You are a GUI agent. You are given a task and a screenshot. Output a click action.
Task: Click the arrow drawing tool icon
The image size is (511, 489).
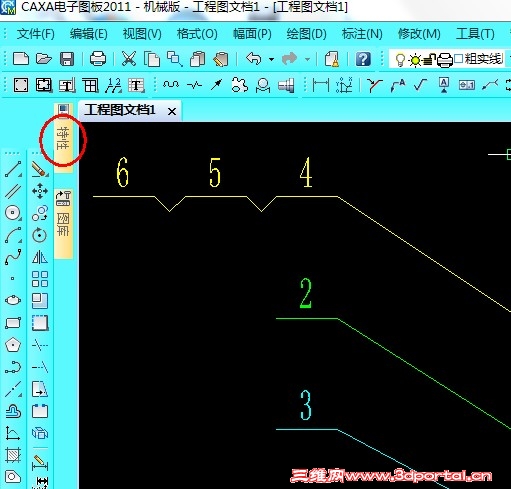(x=217, y=85)
